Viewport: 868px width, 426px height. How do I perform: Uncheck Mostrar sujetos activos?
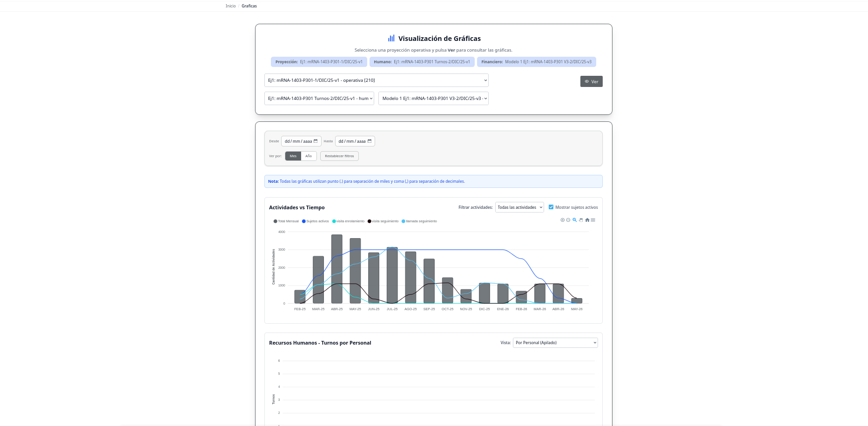[551, 207]
